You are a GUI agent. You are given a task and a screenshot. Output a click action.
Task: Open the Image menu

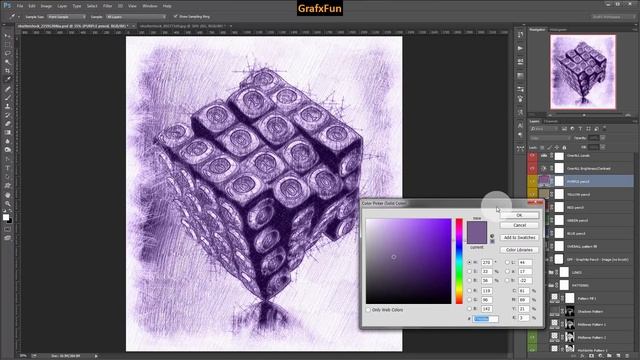click(x=46, y=6)
